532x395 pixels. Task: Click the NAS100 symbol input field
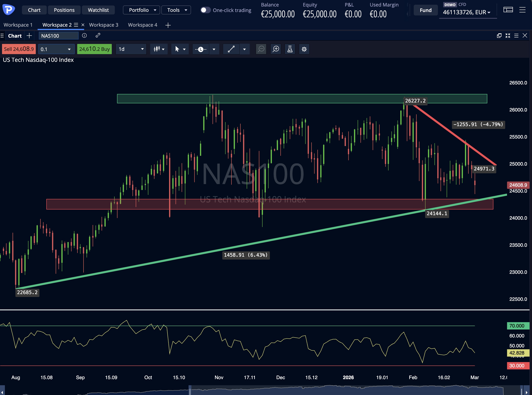[59, 36]
